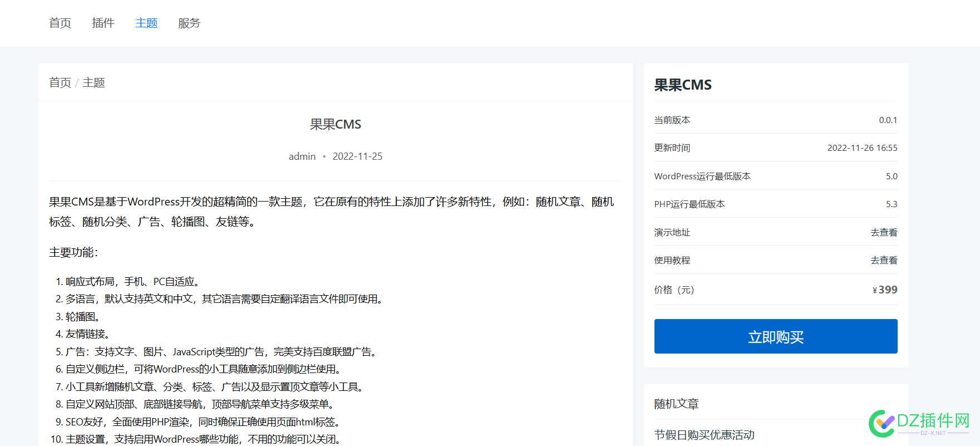Click the version value 0.0.1
The height and width of the screenshot is (446, 980).
888,120
